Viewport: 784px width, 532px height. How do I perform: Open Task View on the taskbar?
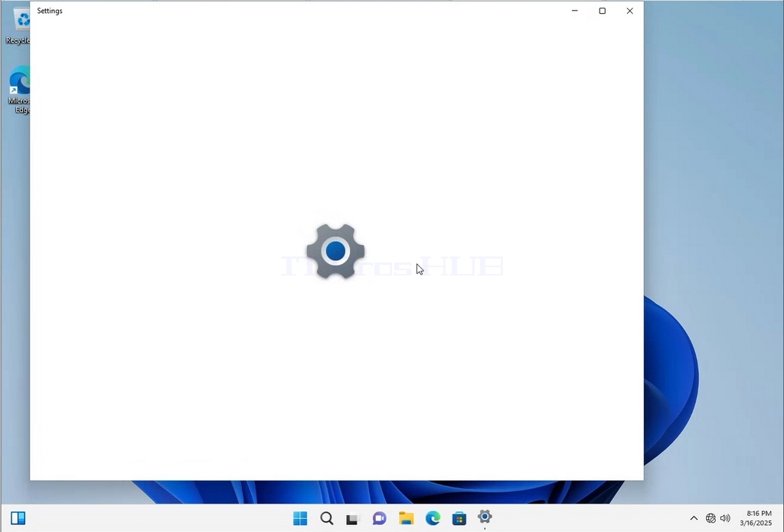click(352, 519)
